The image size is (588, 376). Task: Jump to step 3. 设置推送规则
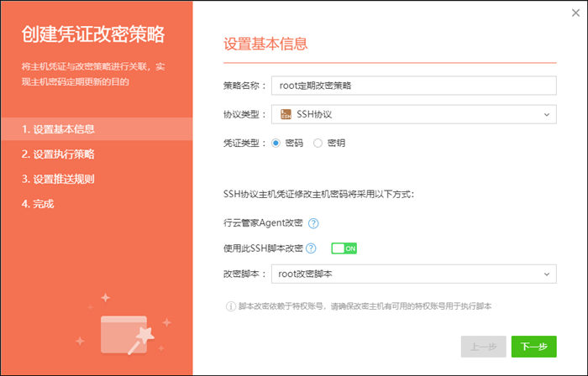click(x=58, y=179)
